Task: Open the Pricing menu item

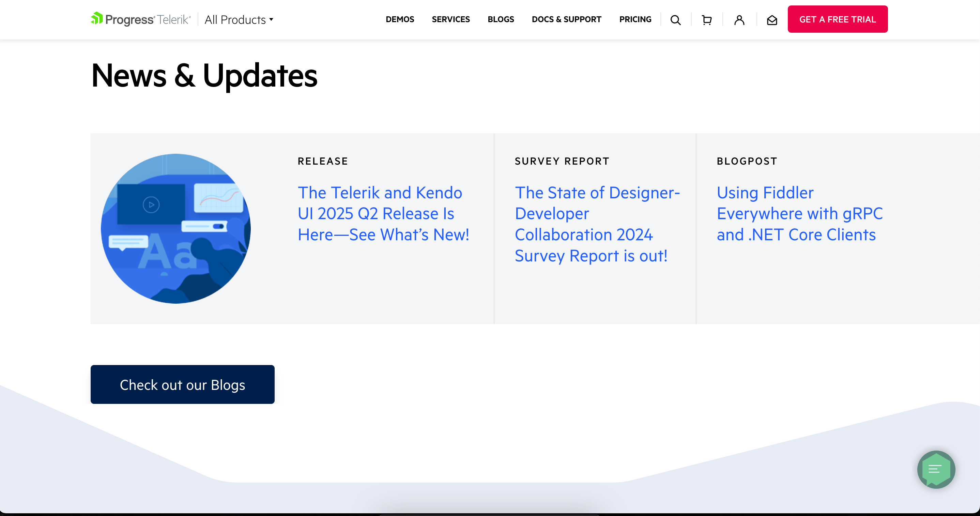Action: click(635, 19)
